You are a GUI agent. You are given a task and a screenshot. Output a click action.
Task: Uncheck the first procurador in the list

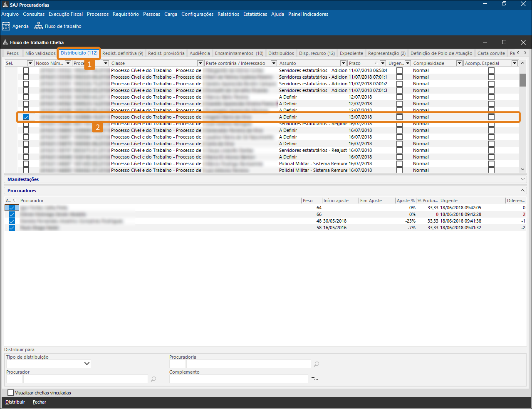[x=12, y=208]
